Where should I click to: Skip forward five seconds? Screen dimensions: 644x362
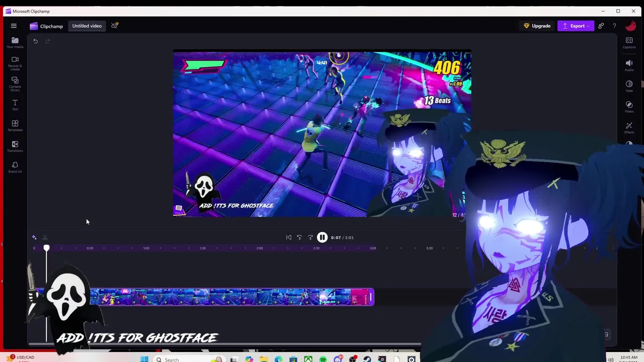pos(310,237)
